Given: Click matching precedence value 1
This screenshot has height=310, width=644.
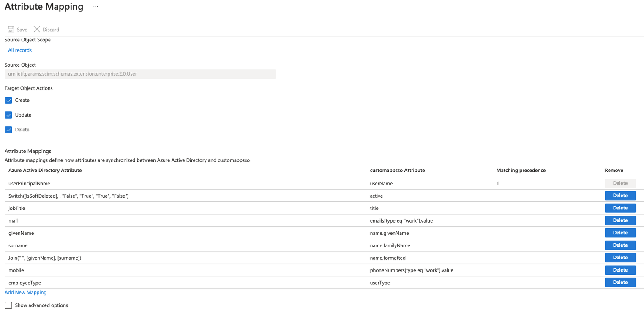Looking at the screenshot, I should pyautogui.click(x=498, y=184).
